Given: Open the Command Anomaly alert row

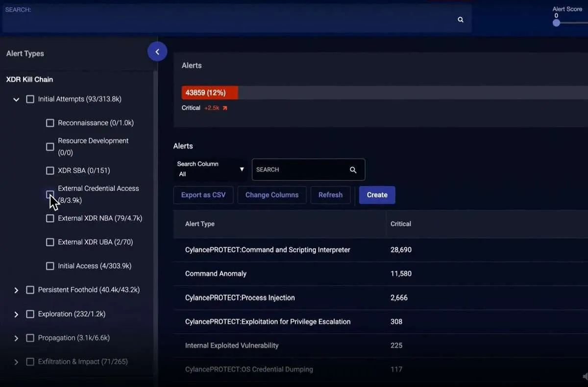Looking at the screenshot, I should point(216,274).
